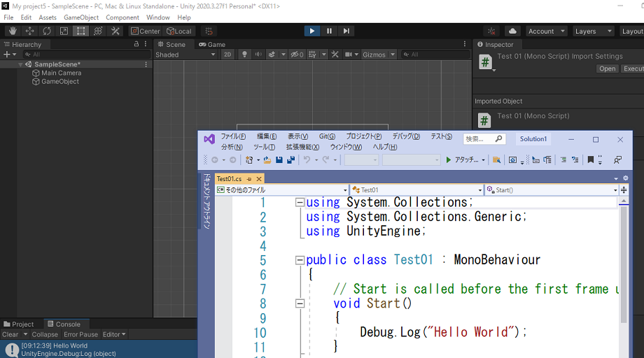
Task: Open custom editor tools in Unity
Action: tap(115, 31)
